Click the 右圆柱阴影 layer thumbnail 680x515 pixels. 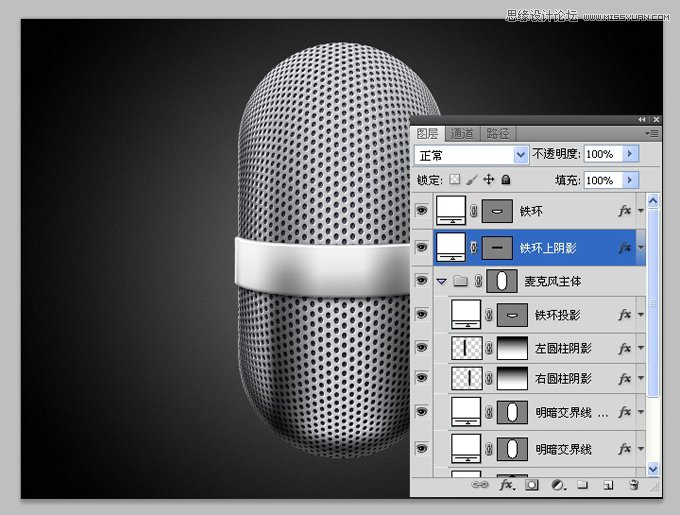(x=467, y=378)
